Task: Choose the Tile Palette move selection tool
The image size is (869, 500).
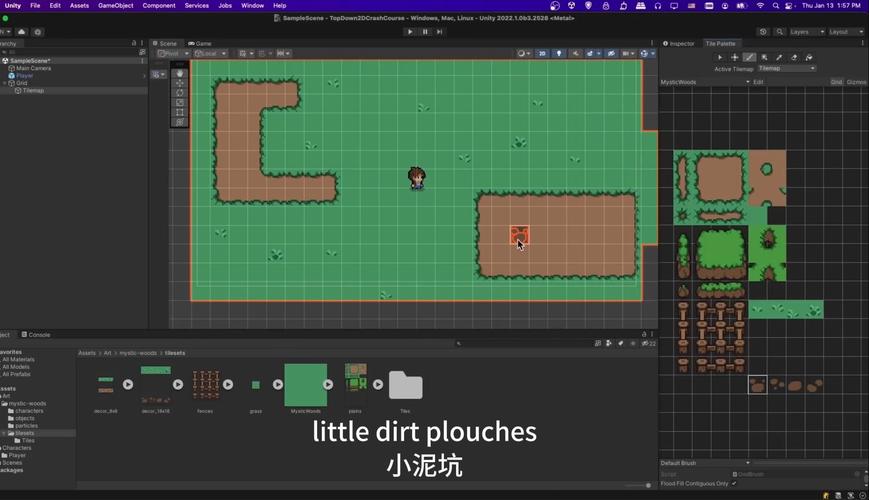Action: pyautogui.click(x=734, y=57)
